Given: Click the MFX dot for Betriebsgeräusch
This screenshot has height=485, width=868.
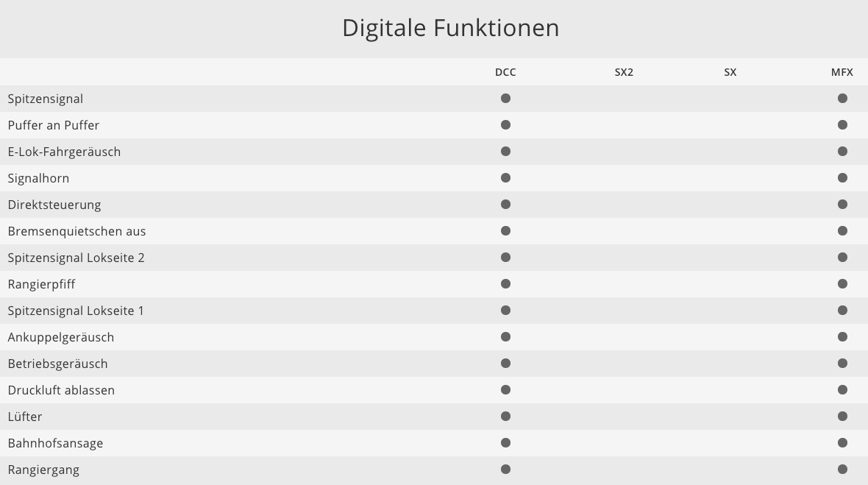Looking at the screenshot, I should tap(842, 364).
